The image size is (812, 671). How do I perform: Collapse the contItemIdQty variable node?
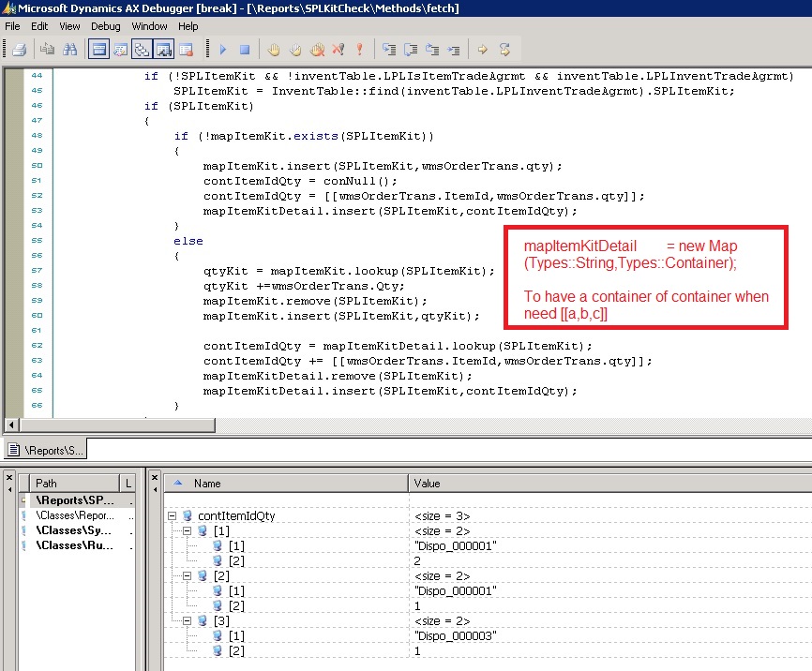172,515
